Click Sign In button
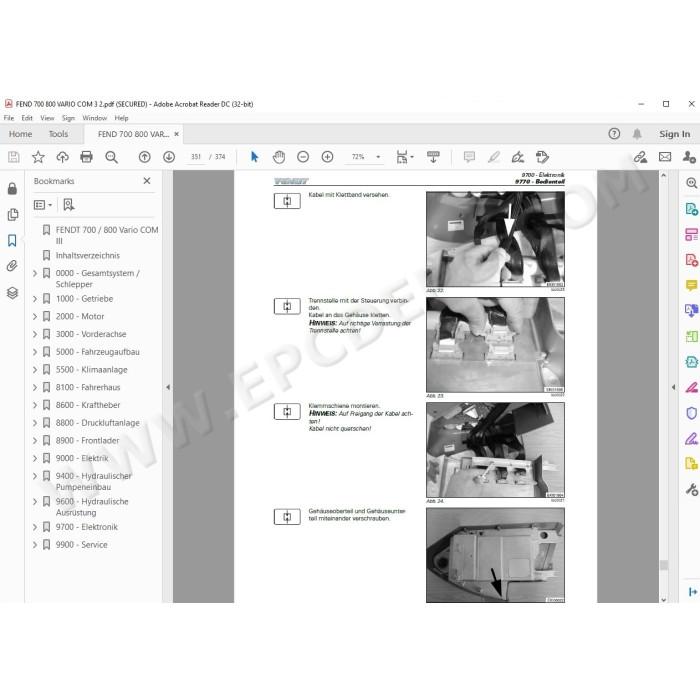The height and width of the screenshot is (700, 700). 675,134
